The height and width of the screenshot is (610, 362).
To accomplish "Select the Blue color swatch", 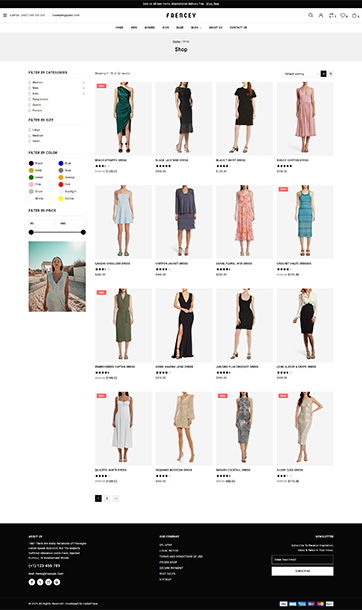I will pyautogui.click(x=61, y=163).
